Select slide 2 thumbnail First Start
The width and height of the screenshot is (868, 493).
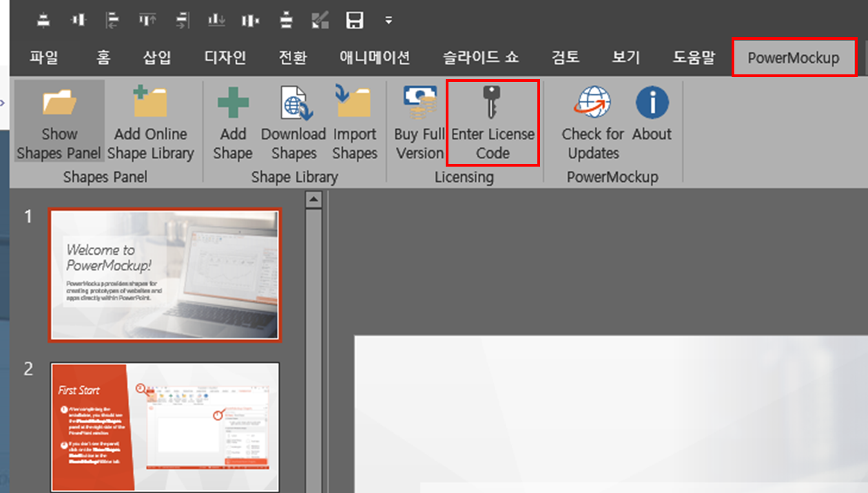pyautogui.click(x=165, y=427)
